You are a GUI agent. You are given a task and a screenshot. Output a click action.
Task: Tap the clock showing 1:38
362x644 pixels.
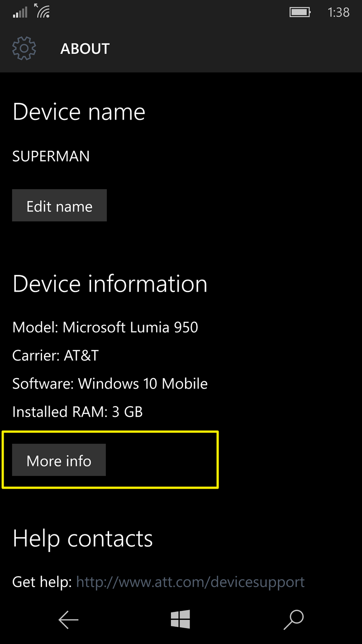[338, 13]
